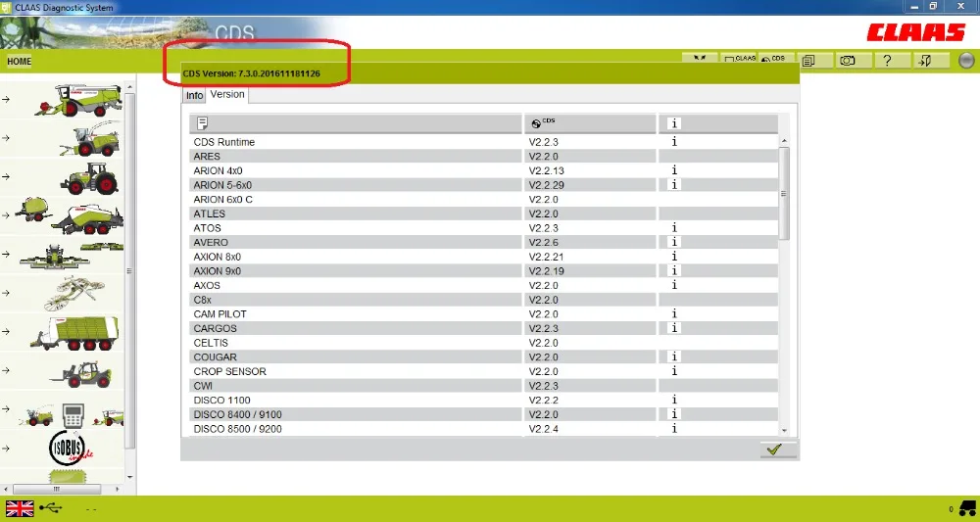Click the USB connection status icon
The height and width of the screenshot is (522, 980).
pos(51,508)
